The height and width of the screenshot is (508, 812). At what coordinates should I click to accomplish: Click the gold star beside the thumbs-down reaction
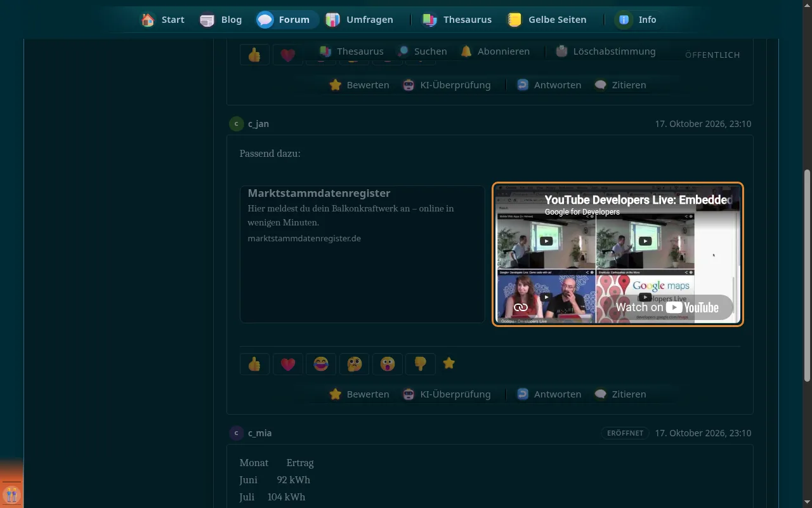pyautogui.click(x=449, y=363)
